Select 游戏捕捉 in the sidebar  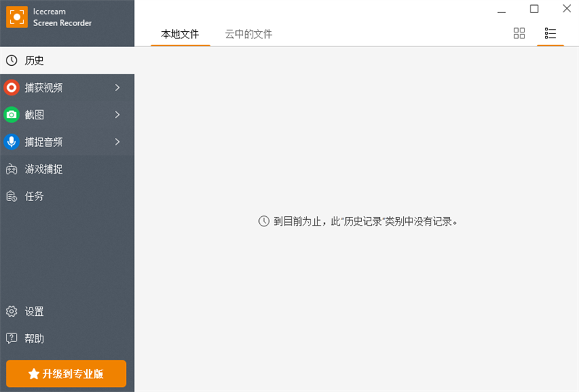(x=44, y=169)
